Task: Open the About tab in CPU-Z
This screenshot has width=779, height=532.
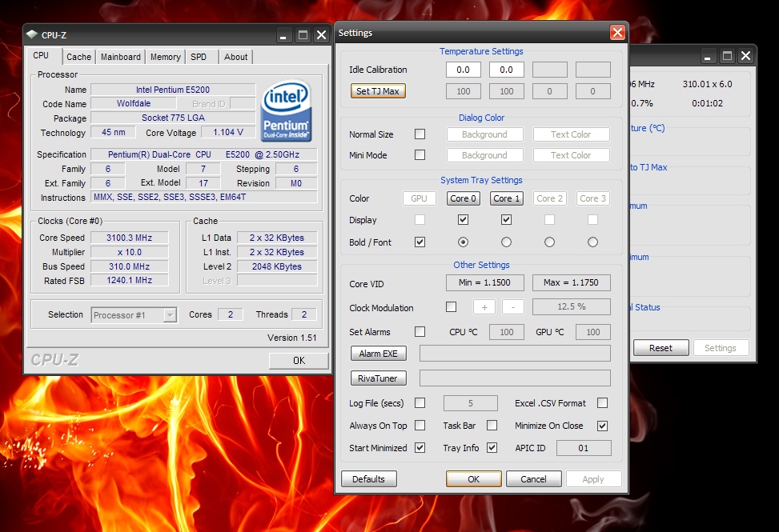Action: coord(236,57)
